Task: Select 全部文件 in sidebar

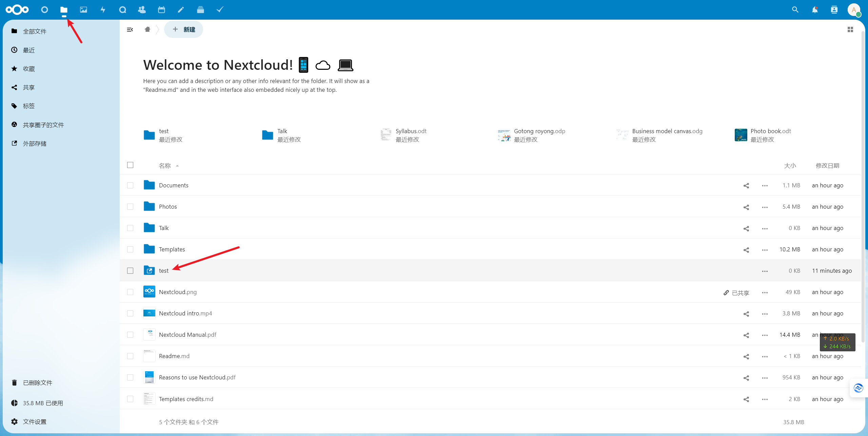Action: tap(35, 32)
